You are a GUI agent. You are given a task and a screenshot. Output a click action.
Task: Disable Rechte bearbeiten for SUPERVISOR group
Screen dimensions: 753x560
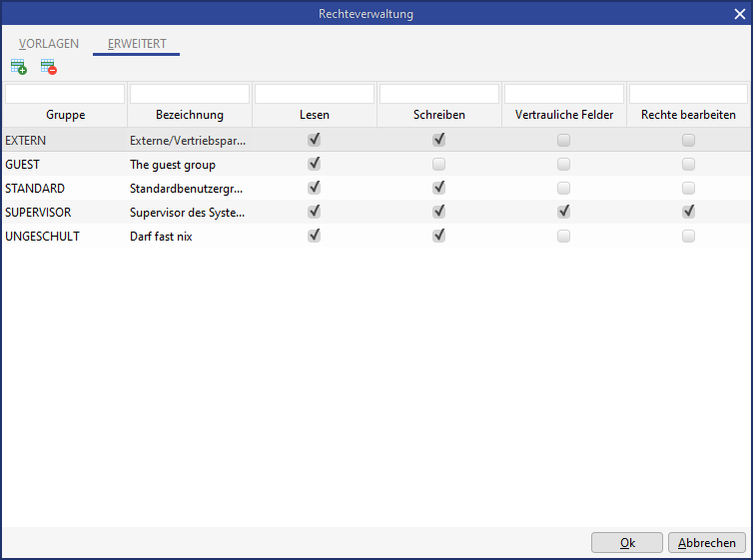pos(689,212)
